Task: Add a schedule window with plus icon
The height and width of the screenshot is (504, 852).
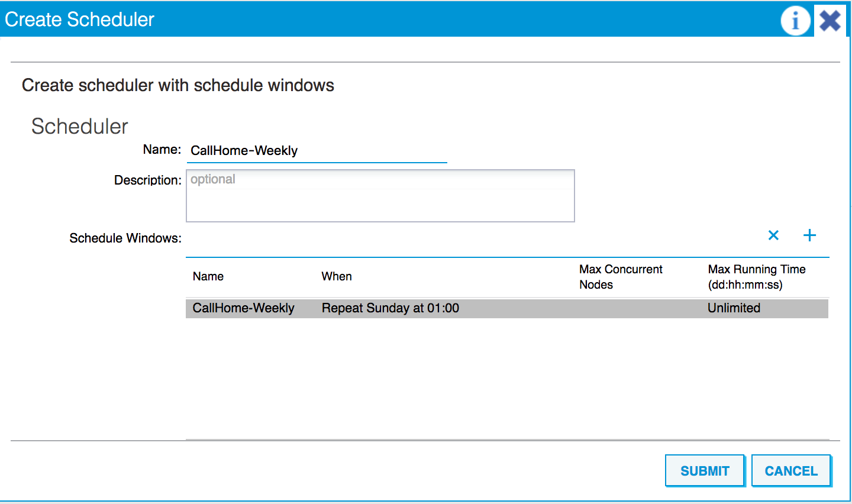Action: tap(809, 235)
